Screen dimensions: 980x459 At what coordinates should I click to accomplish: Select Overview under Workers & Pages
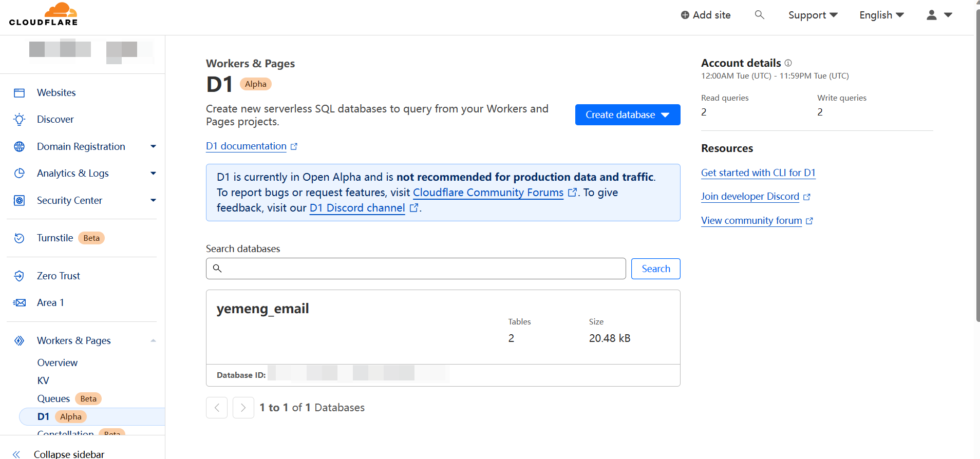click(58, 363)
